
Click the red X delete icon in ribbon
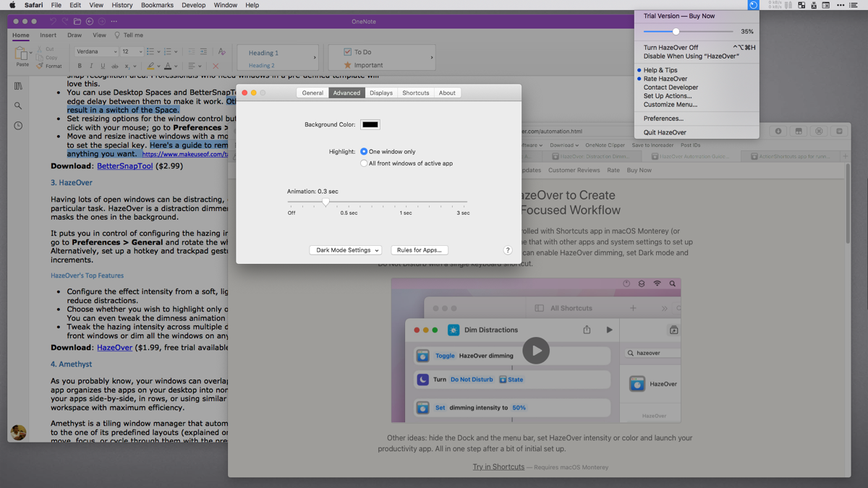pos(216,67)
